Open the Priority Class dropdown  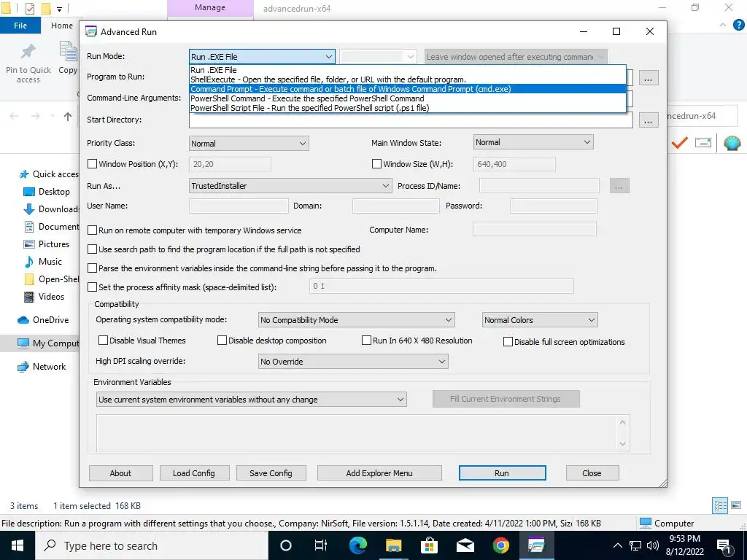249,144
